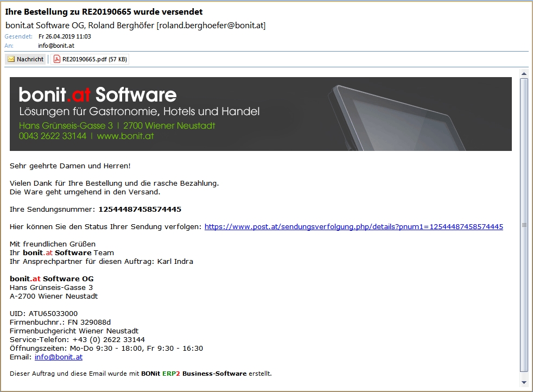Screen dimensions: 533x392
Task: Click the bold 'bonit.at Software OG' signature heading
Action: pos(52,279)
